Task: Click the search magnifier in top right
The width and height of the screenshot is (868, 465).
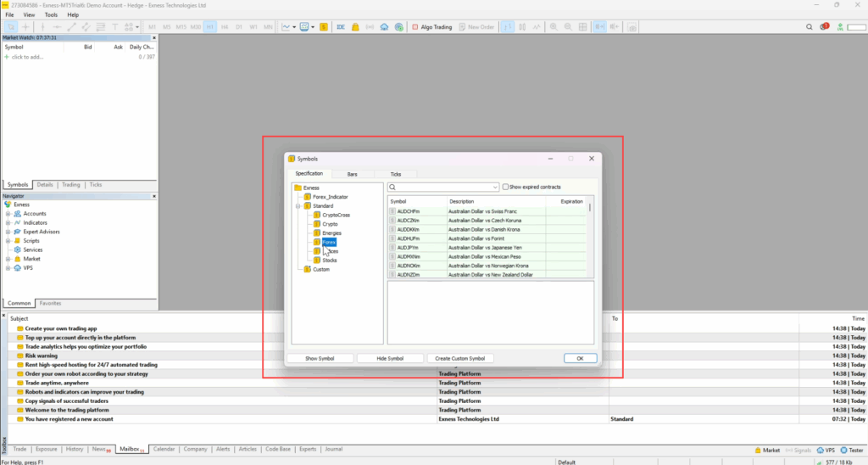Action: coord(810,27)
